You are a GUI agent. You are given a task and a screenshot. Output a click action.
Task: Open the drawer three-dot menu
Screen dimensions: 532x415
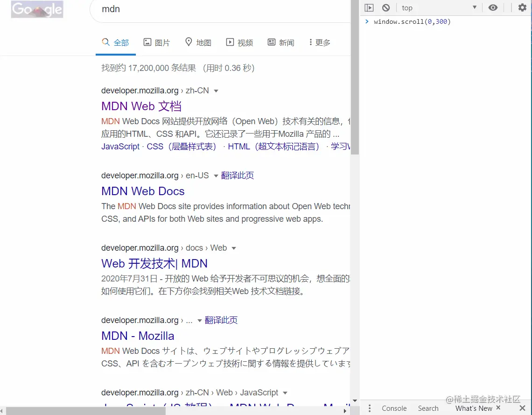pyautogui.click(x=369, y=408)
